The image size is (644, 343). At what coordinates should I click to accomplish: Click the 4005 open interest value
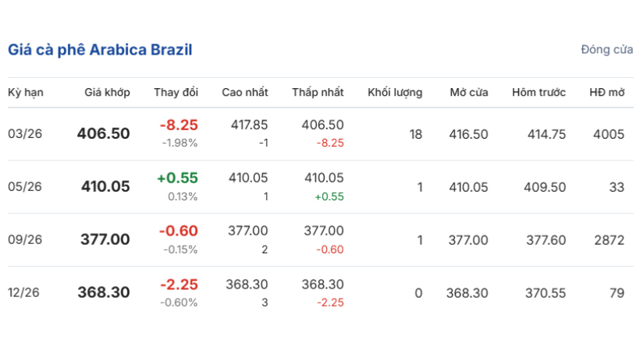click(608, 134)
